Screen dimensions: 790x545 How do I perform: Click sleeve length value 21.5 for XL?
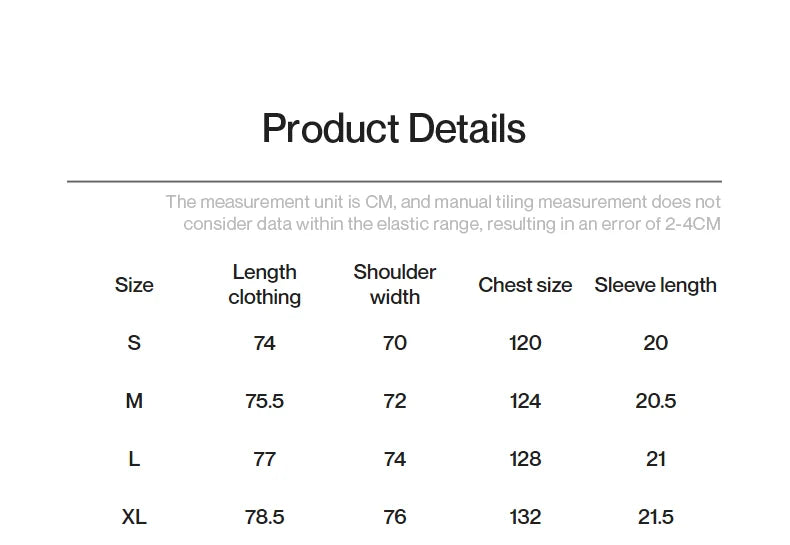[655, 517]
